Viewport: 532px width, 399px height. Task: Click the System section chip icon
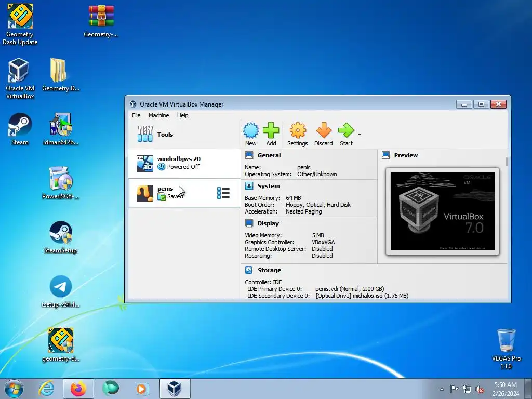(249, 186)
